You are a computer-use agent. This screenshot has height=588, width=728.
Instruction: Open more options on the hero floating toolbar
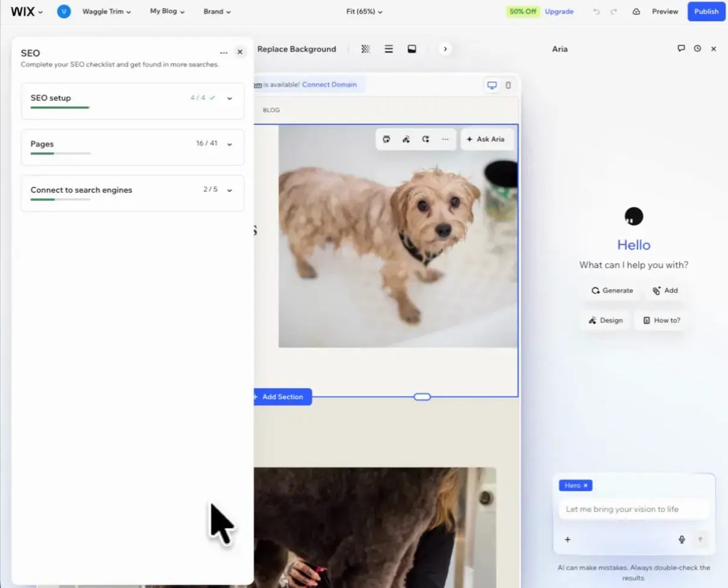click(x=445, y=139)
